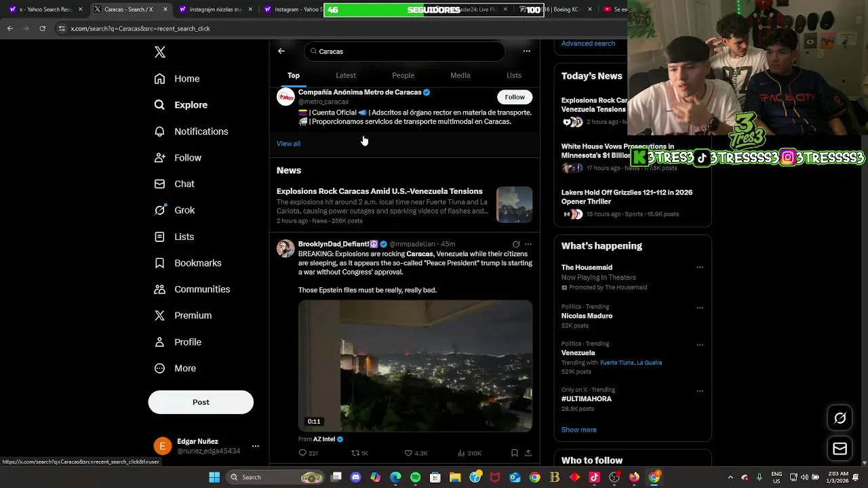Image resolution: width=868 pixels, height=488 pixels.
Task: Open Profile from the sidebar
Action: (178, 342)
